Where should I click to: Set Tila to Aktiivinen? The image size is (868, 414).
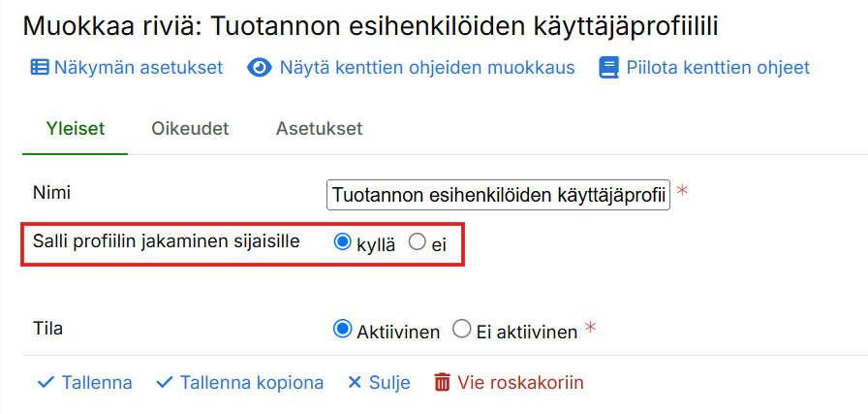click(341, 330)
